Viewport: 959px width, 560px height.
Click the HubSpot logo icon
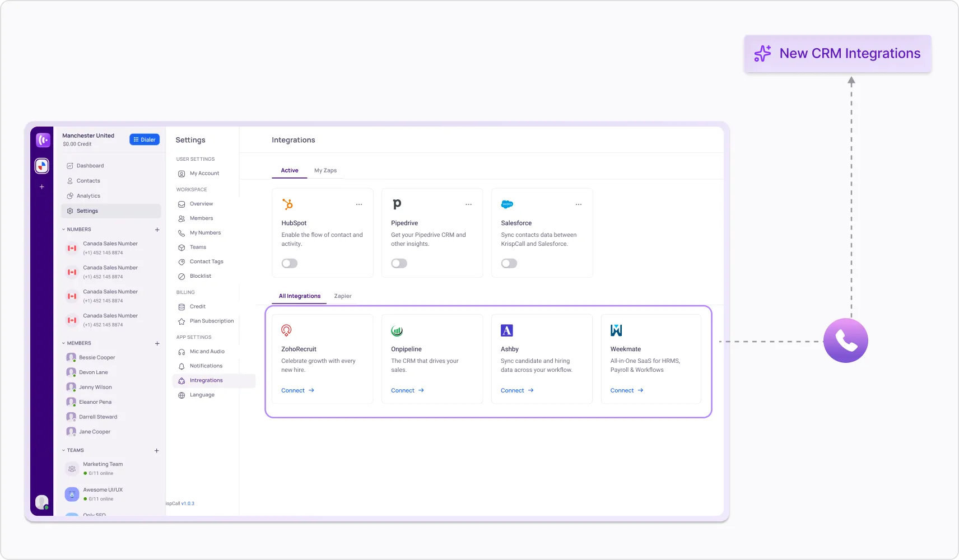click(x=288, y=204)
